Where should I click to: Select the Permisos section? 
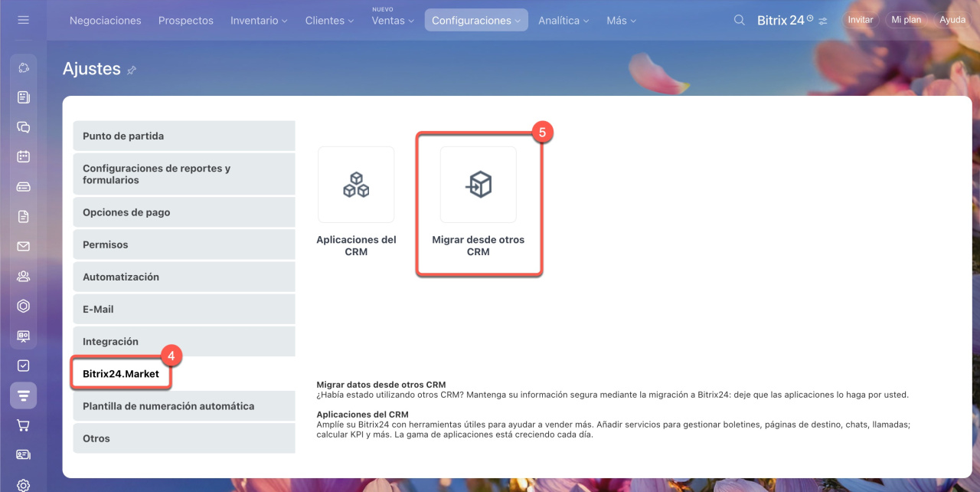(184, 244)
